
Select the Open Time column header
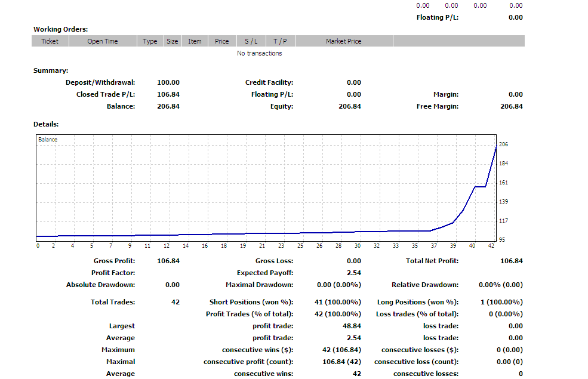[x=103, y=41]
